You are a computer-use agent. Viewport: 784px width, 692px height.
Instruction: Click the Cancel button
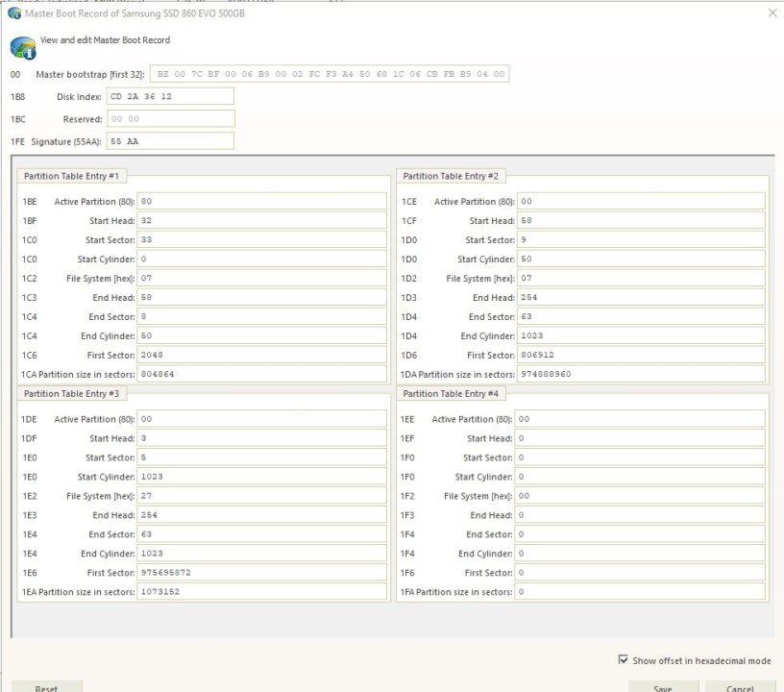[x=739, y=687]
